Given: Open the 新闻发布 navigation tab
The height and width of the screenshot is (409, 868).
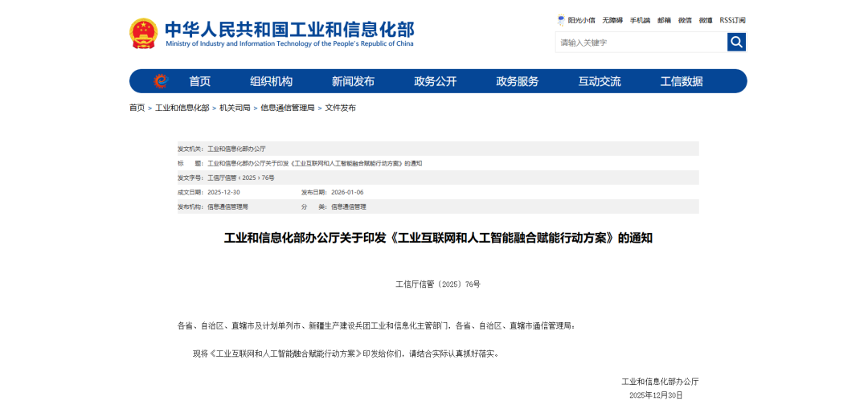Looking at the screenshot, I should [353, 81].
